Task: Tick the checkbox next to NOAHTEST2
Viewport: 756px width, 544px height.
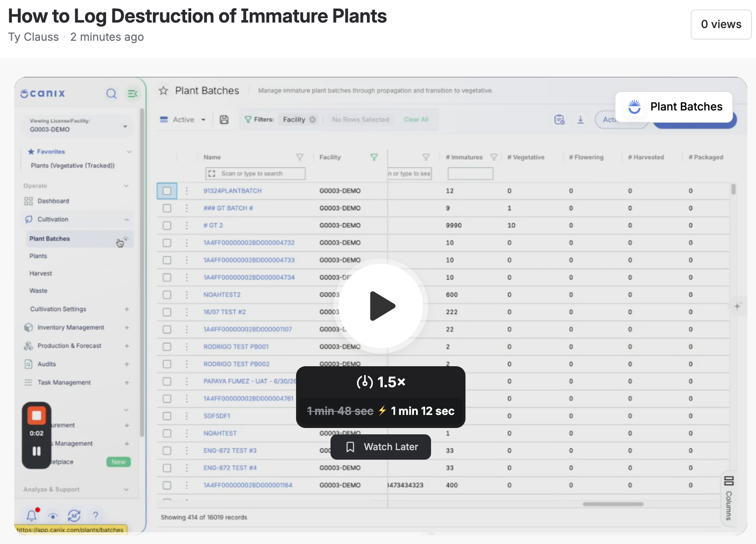Action: 167,295
